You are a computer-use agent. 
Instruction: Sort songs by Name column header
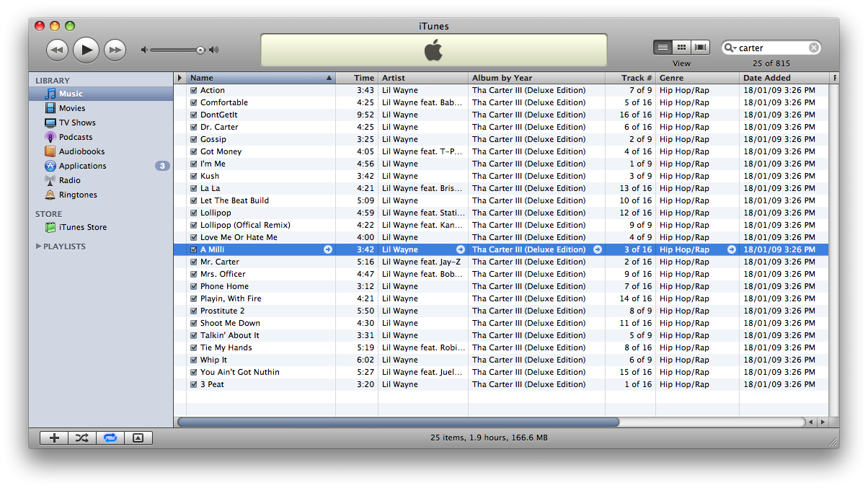(x=256, y=78)
